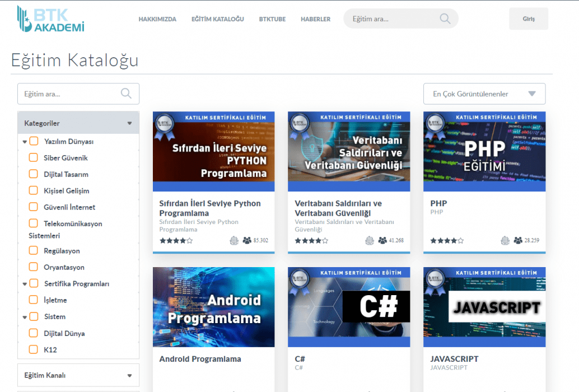Screen dimensions: 579x392
Task: Click the participants icon on the Python course card
Action: [247, 241]
